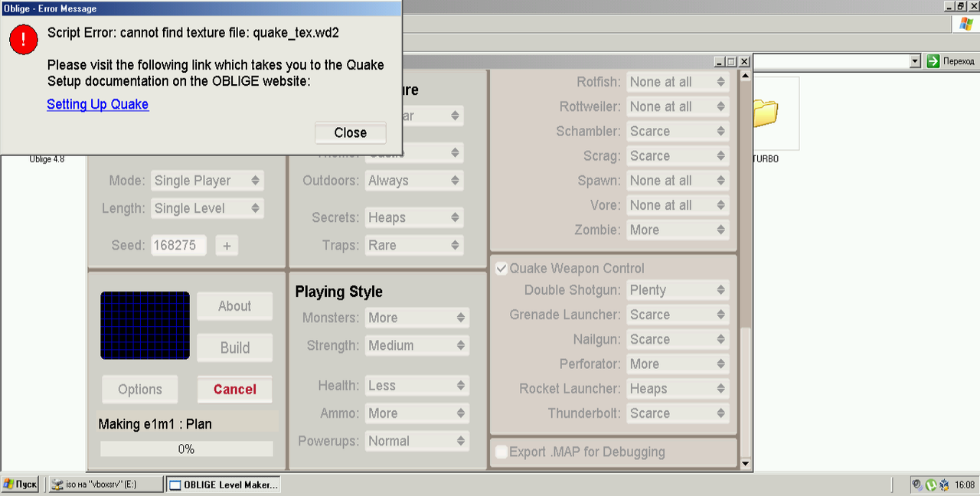Click the blue grid map preview
980x496 pixels.
(x=145, y=325)
